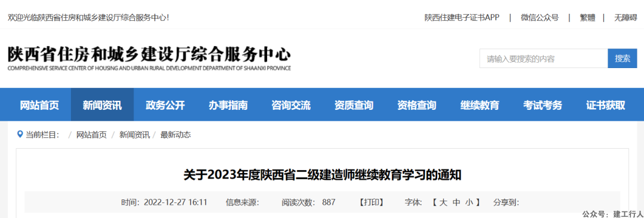Image resolution: width=644 pixels, height=218 pixels.
Task: Click 新闻资讯 in the breadcrumb
Action: (x=134, y=134)
